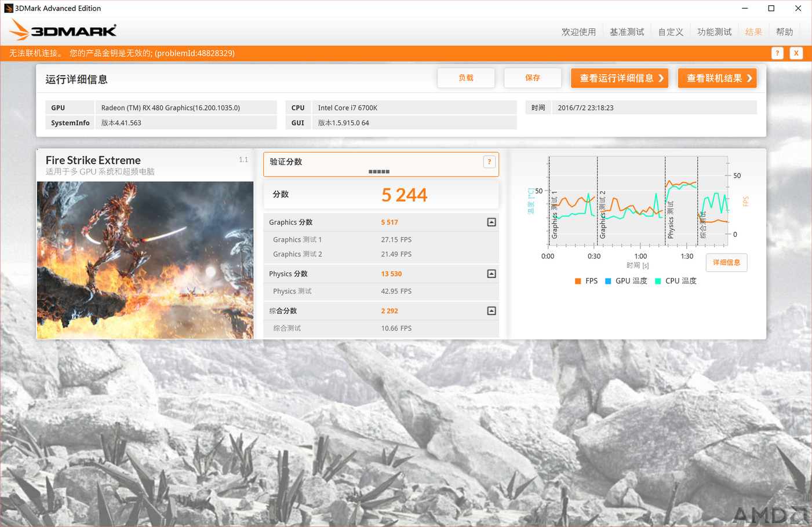The width and height of the screenshot is (812, 527).
Task: Click GUI version 版本1.5.915.0 64
Action: [343, 123]
